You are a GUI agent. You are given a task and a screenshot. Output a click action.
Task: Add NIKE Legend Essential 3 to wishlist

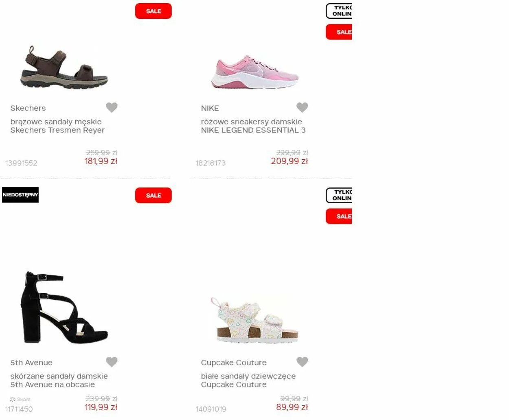[x=302, y=108]
